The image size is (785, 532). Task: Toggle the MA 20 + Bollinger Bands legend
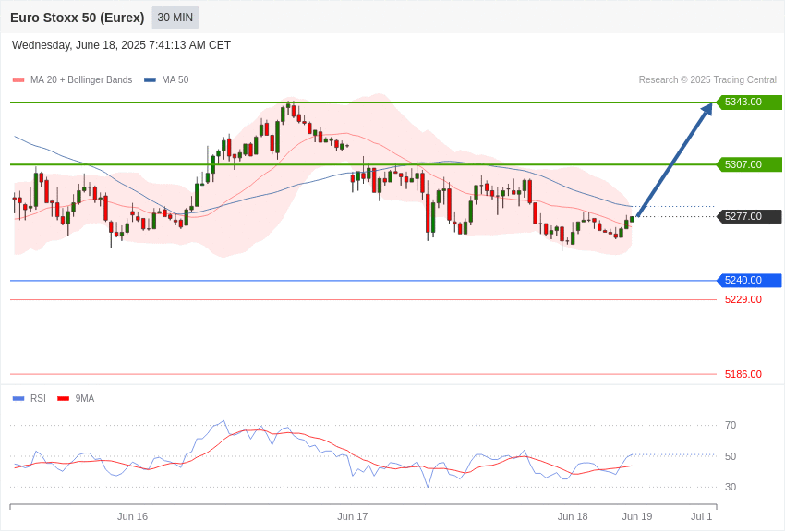73,79
